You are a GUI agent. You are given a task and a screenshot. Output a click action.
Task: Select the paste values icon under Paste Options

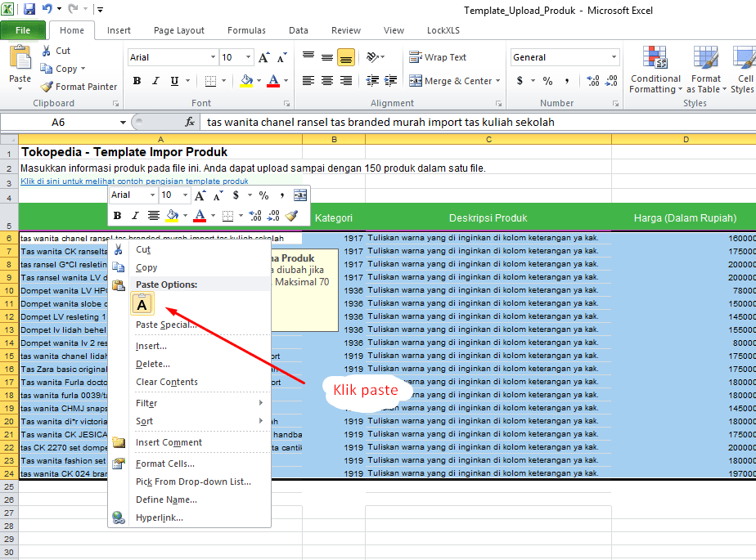pyautogui.click(x=142, y=302)
